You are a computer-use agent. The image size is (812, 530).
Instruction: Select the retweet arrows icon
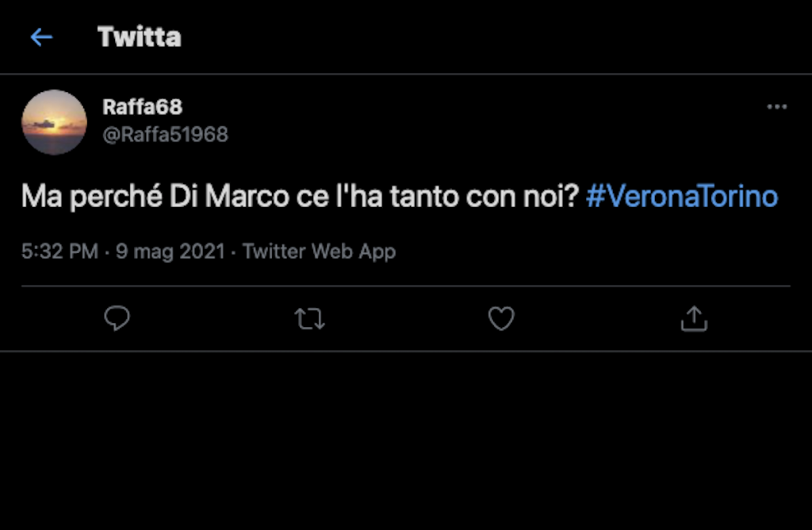click(309, 318)
